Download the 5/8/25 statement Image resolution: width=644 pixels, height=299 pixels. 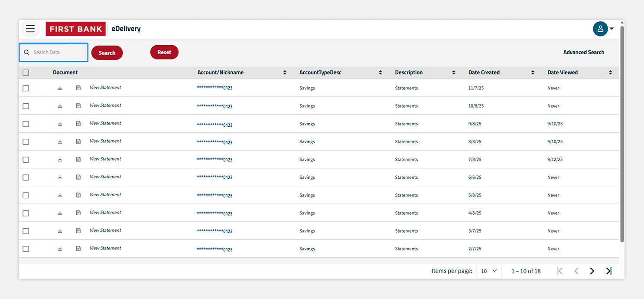point(60,195)
